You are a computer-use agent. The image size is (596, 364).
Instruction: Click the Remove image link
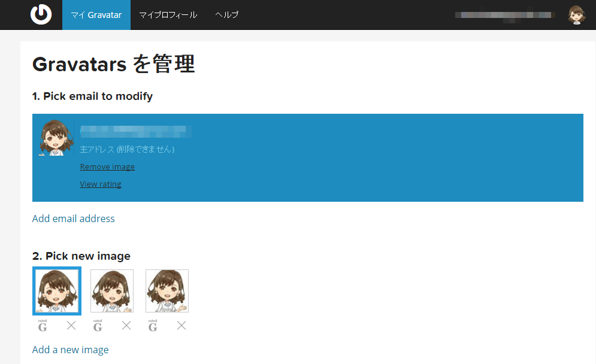(x=107, y=167)
